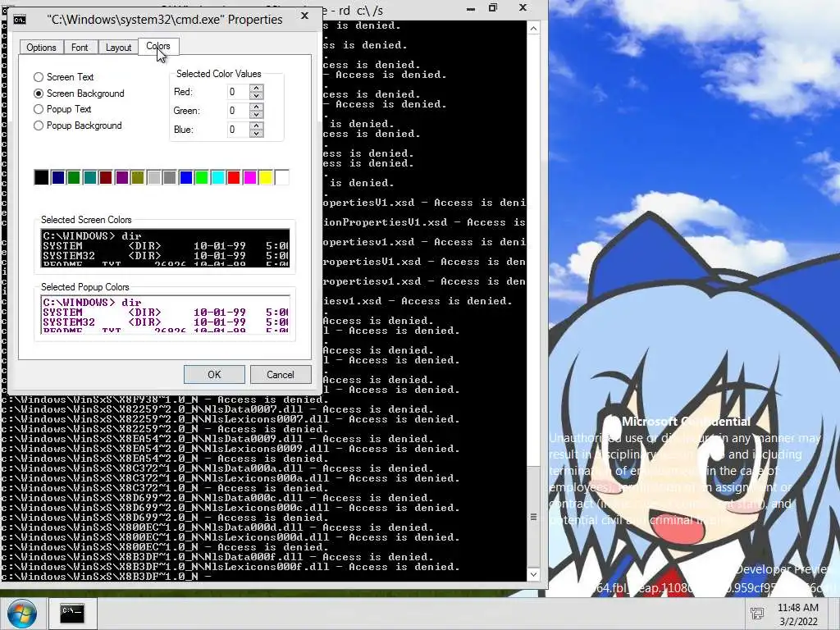840x630 pixels.
Task: Open the Action Center tray icon
Action: (x=757, y=614)
